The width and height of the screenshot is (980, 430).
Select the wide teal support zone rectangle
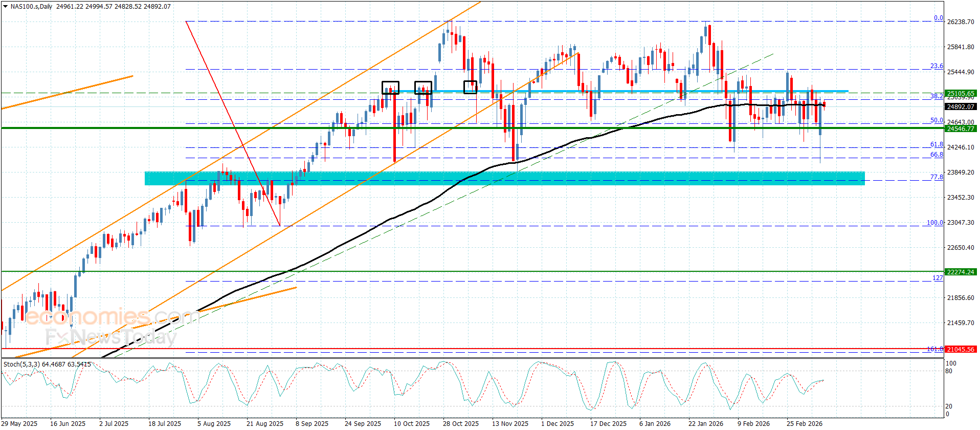[505, 178]
